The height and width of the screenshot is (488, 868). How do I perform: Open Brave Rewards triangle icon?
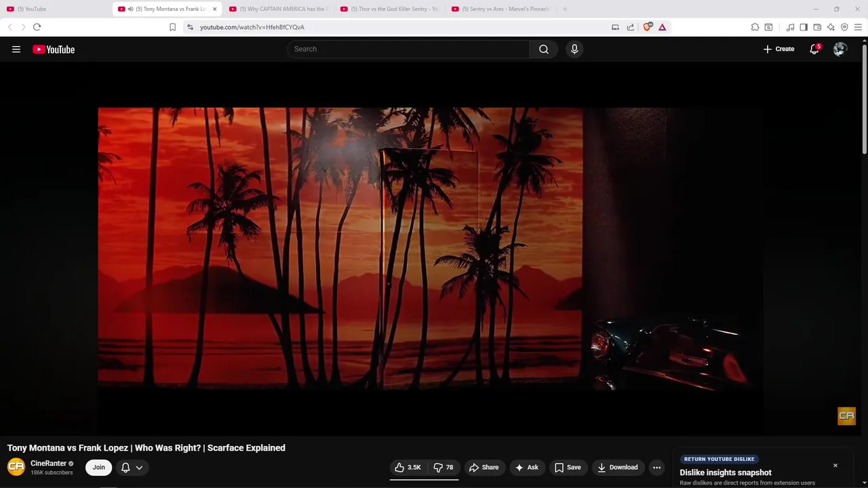(x=662, y=27)
